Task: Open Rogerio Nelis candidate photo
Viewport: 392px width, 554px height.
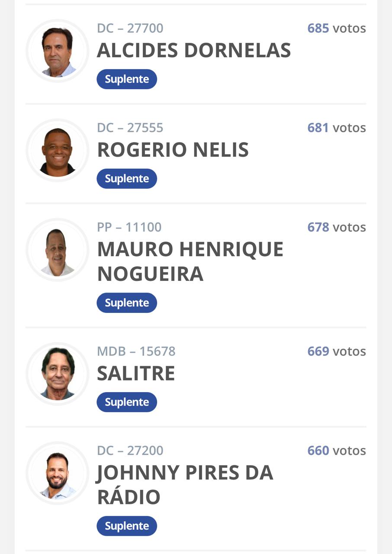Action: click(x=58, y=151)
